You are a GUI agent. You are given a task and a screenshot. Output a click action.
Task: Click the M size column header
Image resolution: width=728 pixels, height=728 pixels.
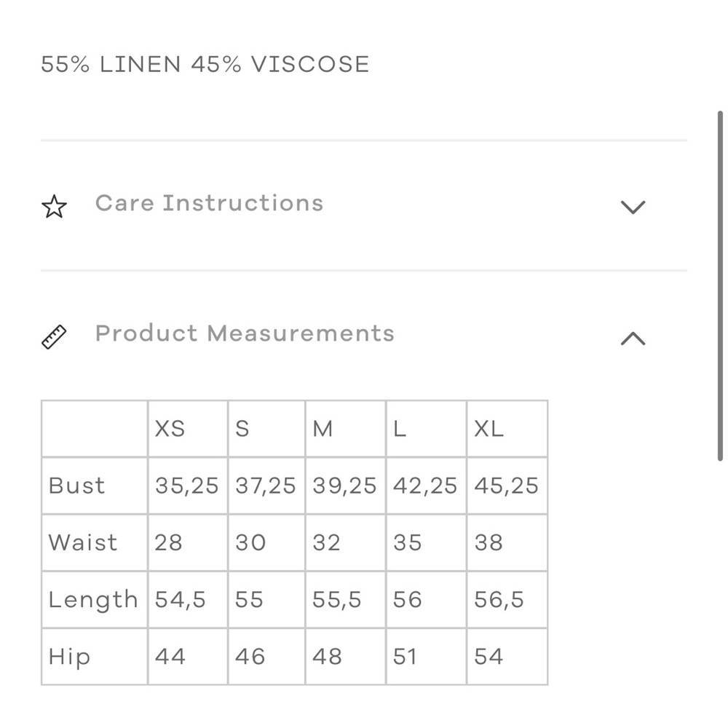[x=345, y=429]
